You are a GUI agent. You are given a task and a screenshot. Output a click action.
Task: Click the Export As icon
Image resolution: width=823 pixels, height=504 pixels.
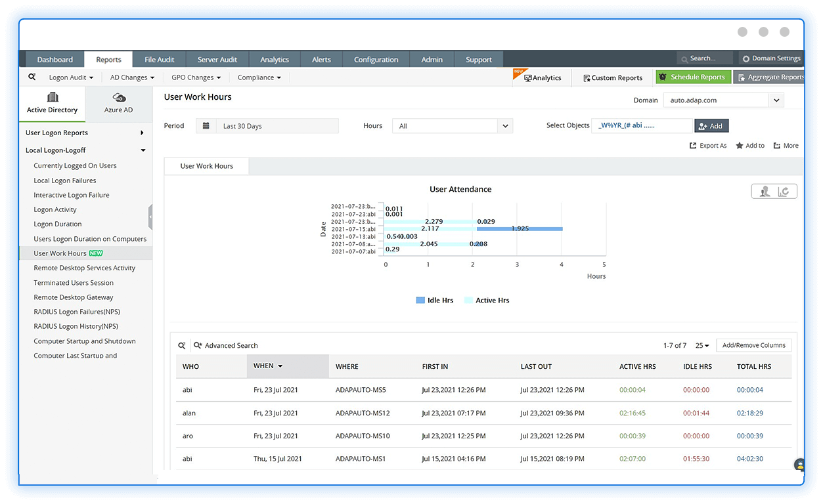693,146
